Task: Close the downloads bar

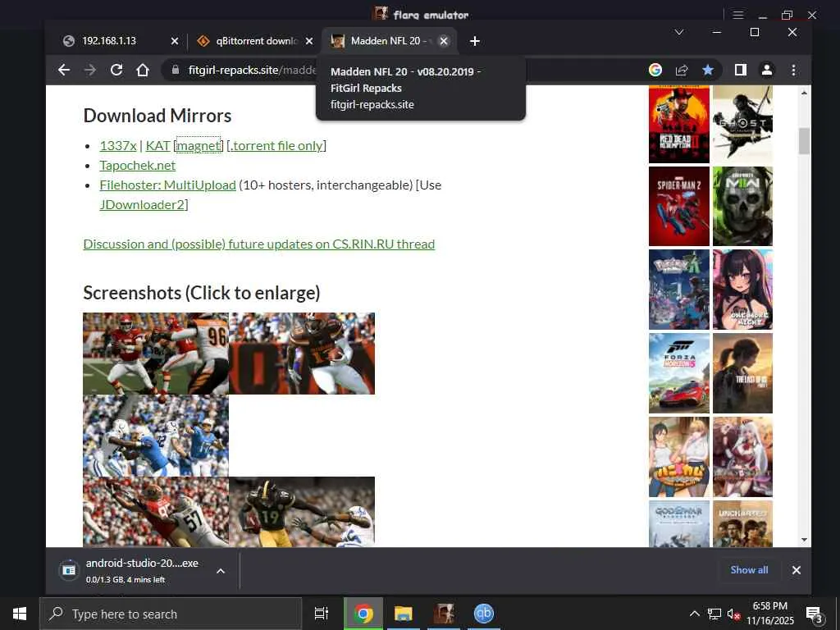Action: point(796,570)
